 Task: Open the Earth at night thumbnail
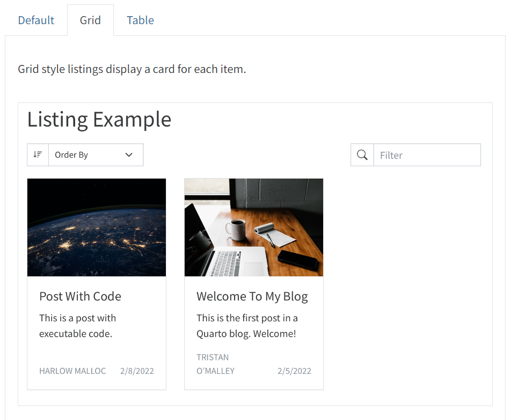tap(97, 227)
